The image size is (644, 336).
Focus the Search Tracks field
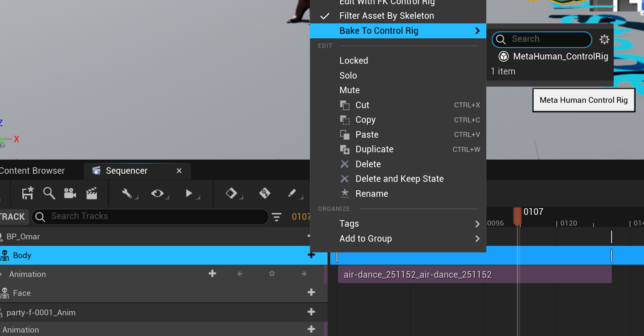click(x=150, y=217)
